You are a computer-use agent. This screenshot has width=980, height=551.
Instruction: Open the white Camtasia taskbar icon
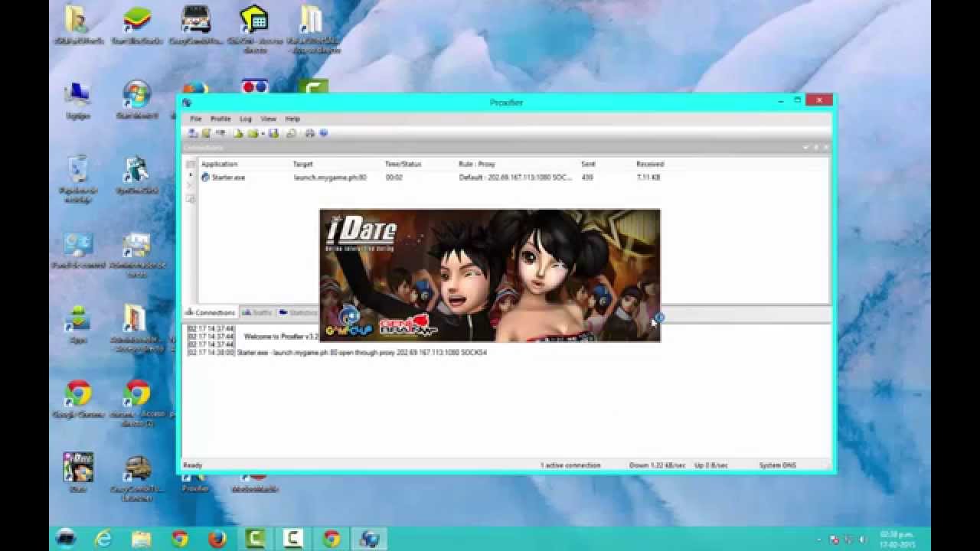293,539
